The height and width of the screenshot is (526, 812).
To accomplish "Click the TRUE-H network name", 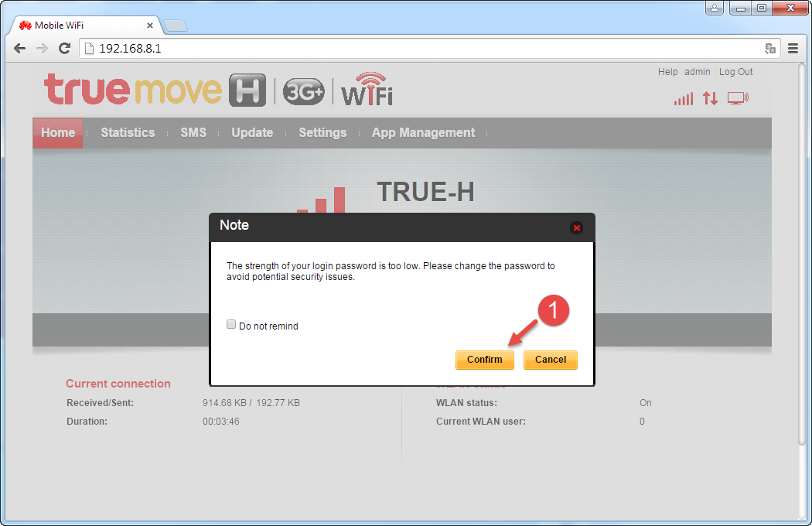I will [425, 192].
